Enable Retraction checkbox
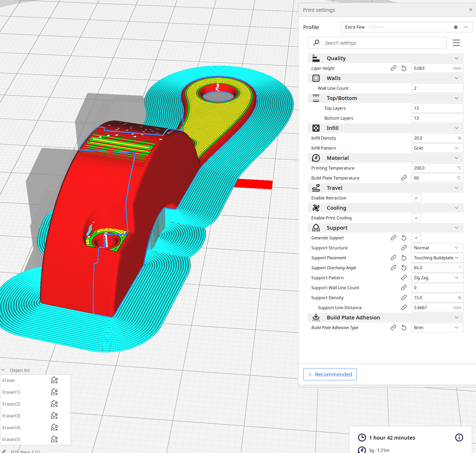The image size is (476, 453). coord(416,198)
